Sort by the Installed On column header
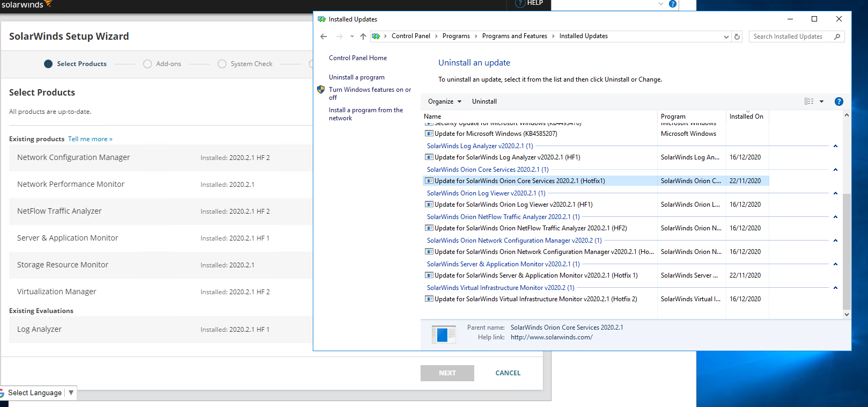Screen dimensions: 868x407 (x=747, y=117)
